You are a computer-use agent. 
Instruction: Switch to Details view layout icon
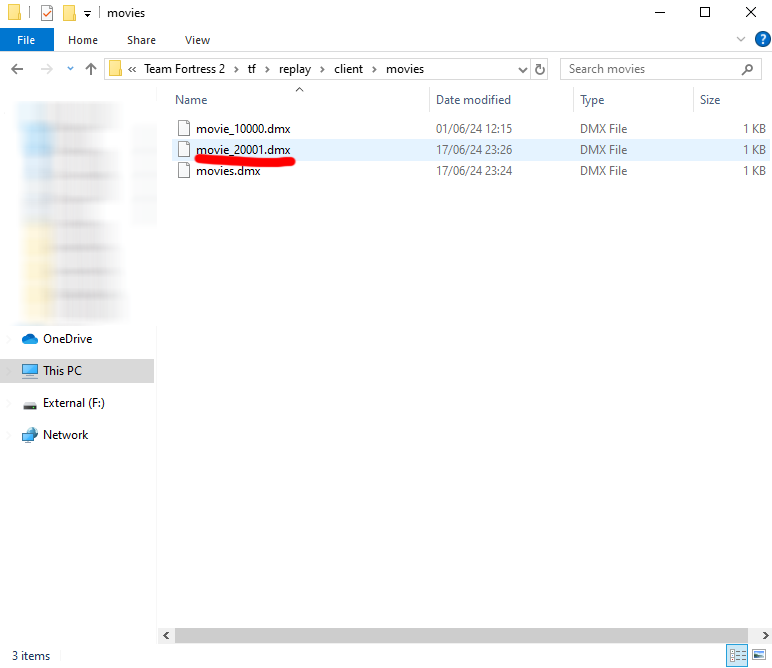coord(737,655)
